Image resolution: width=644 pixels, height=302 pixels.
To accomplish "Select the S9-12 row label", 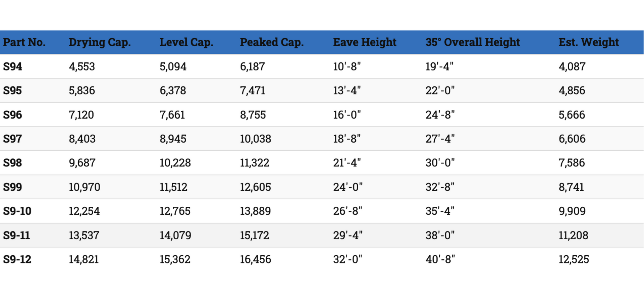I will click(17, 259).
